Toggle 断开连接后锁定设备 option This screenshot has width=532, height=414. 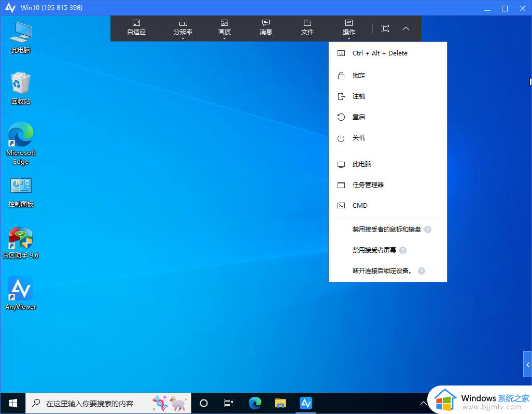pos(382,271)
